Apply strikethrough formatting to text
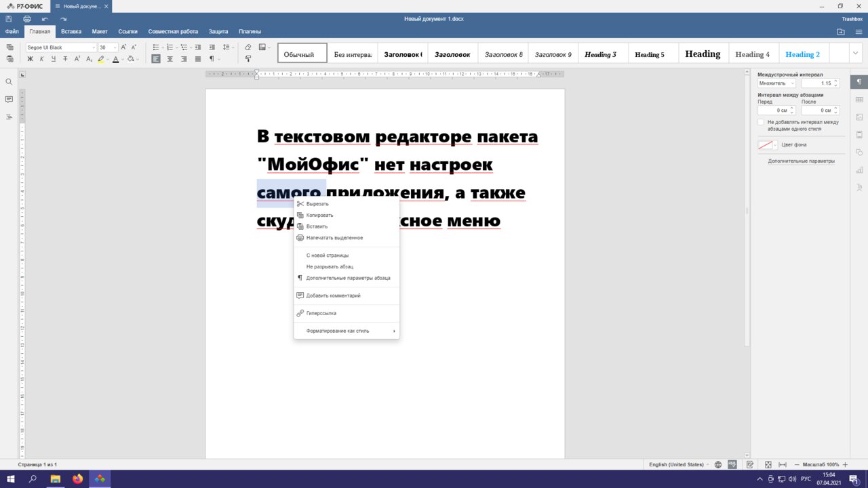The image size is (868, 488). coord(65,60)
